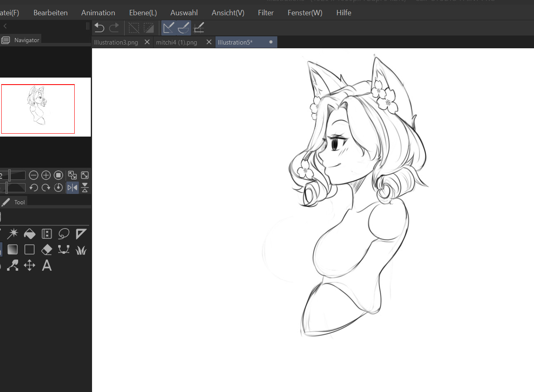This screenshot has height=392, width=534.
Task: Select the Correct line tool
Action: click(x=64, y=250)
